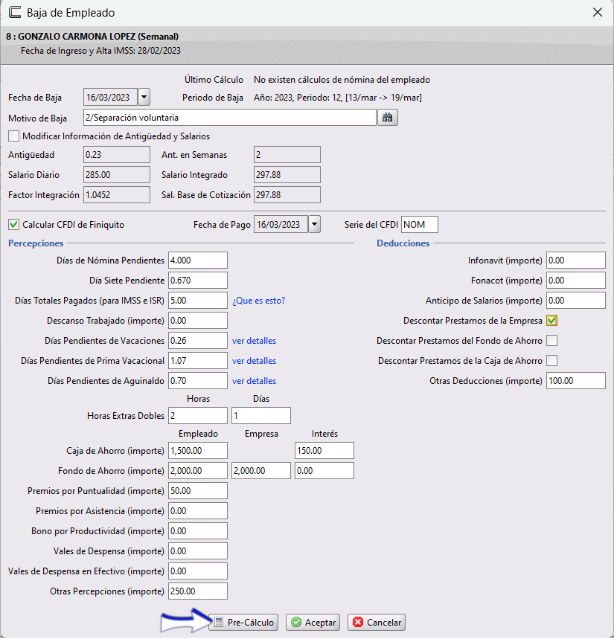Click the Caja de Ahorro Empleado field
The image size is (614, 638).
point(198,451)
